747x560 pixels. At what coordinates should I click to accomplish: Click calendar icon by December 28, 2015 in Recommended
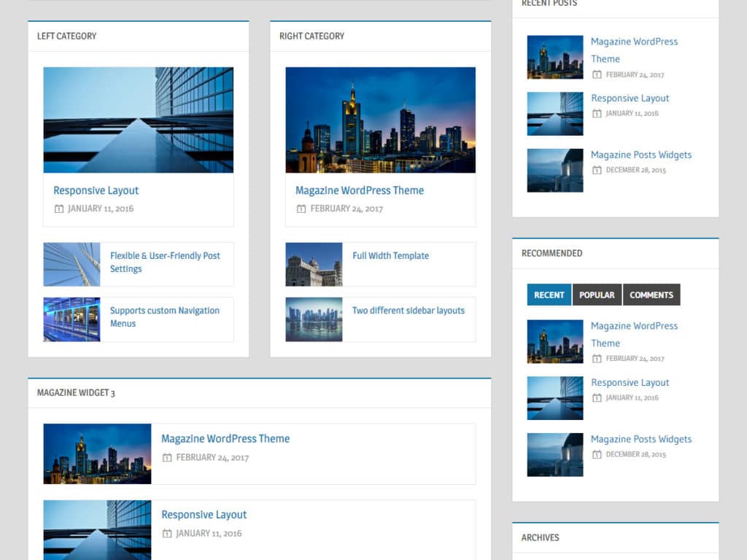[597, 454]
